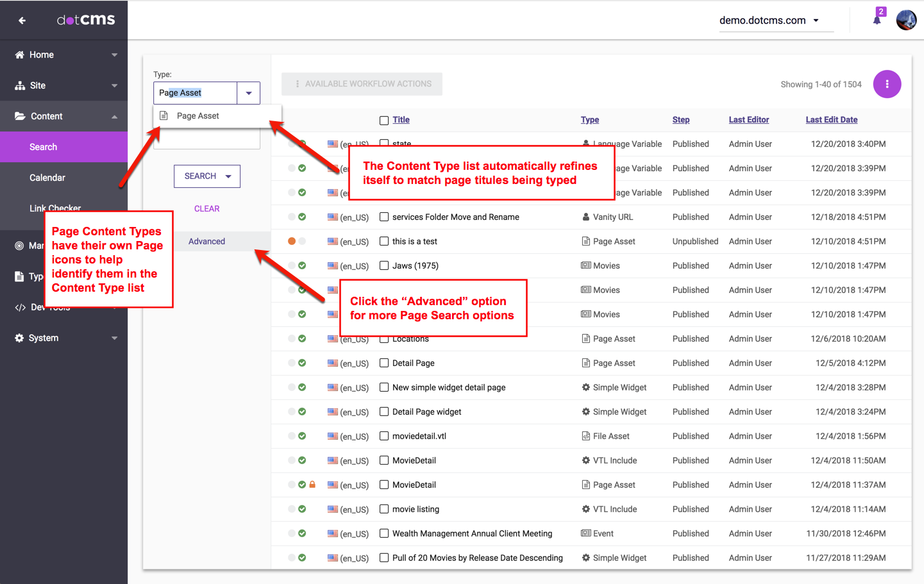
Task: Open the purple three-dot actions menu
Action: 887,84
